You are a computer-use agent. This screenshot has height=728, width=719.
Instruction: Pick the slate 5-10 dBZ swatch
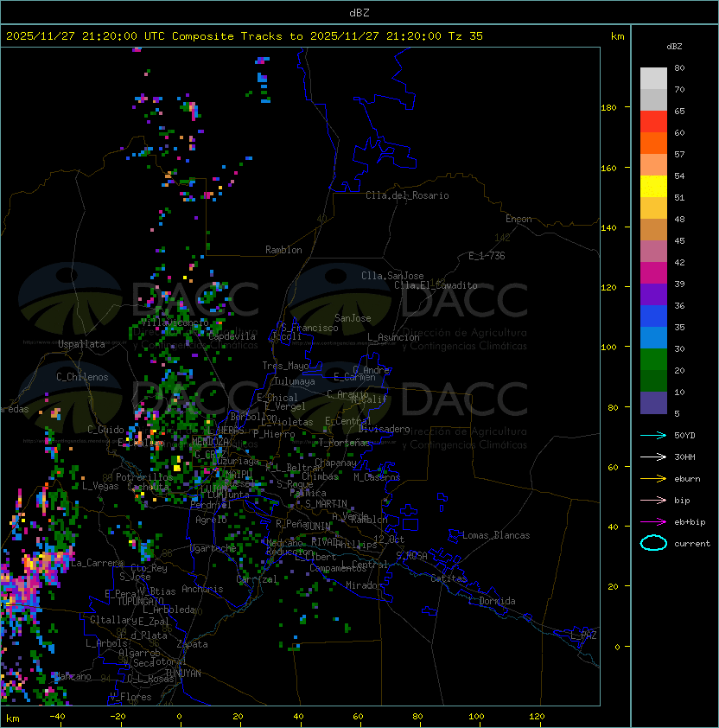click(x=653, y=403)
